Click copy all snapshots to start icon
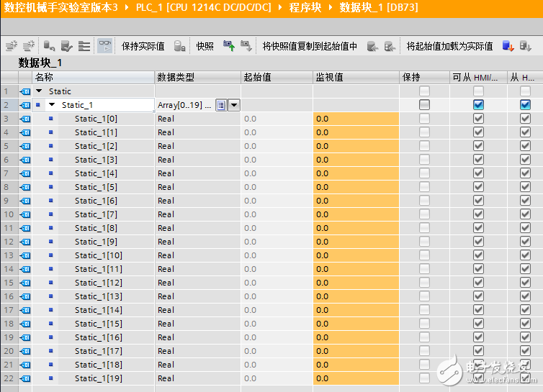The width and height of the screenshot is (543, 392). point(390,46)
